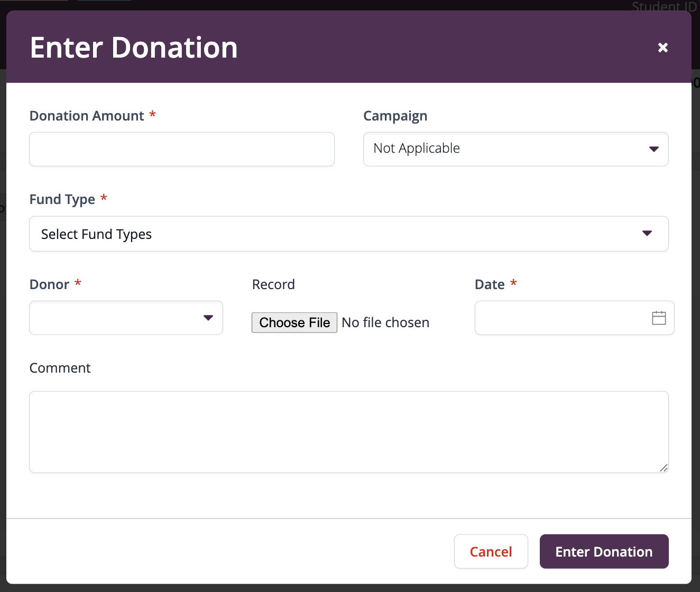Image resolution: width=700 pixels, height=592 pixels.
Task: Click the Campaign dropdown arrow icon
Action: [x=654, y=149]
